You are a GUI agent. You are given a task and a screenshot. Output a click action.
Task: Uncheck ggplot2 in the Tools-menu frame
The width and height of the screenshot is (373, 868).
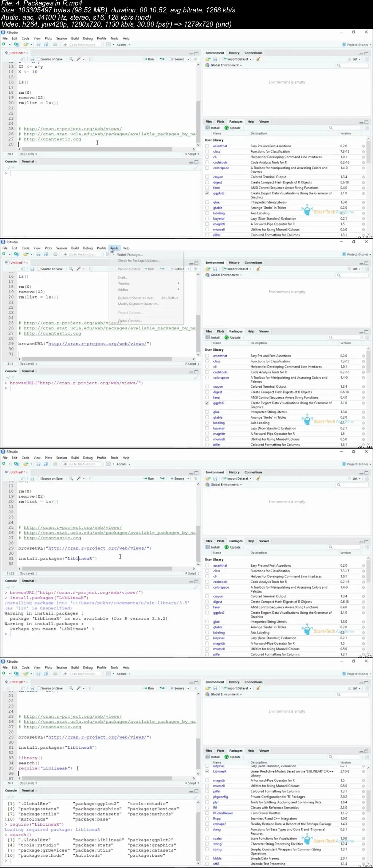(x=207, y=403)
